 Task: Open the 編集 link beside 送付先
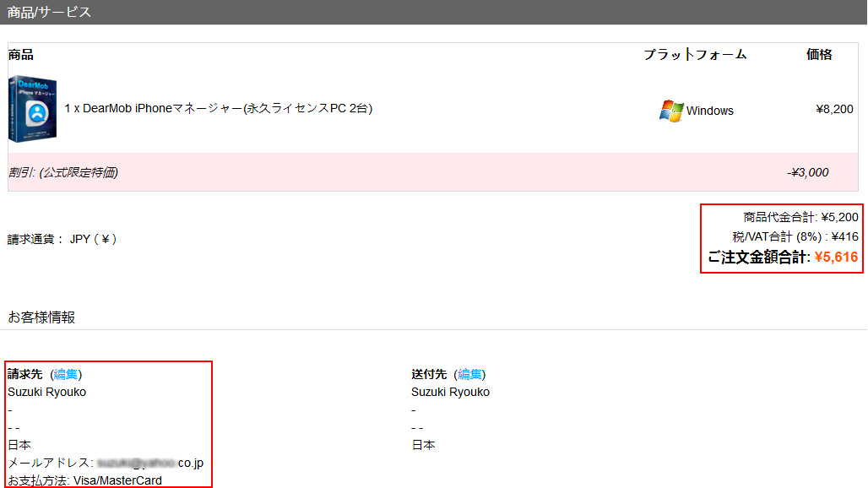(469, 374)
